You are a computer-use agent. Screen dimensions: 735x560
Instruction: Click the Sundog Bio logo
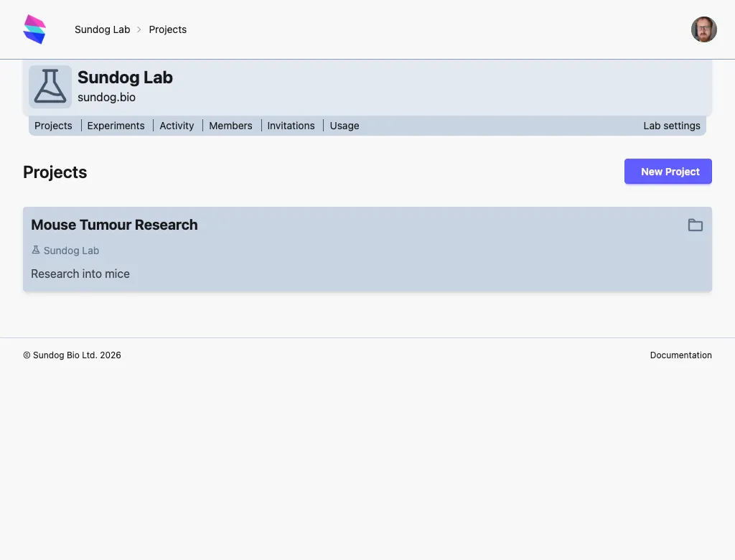34,29
